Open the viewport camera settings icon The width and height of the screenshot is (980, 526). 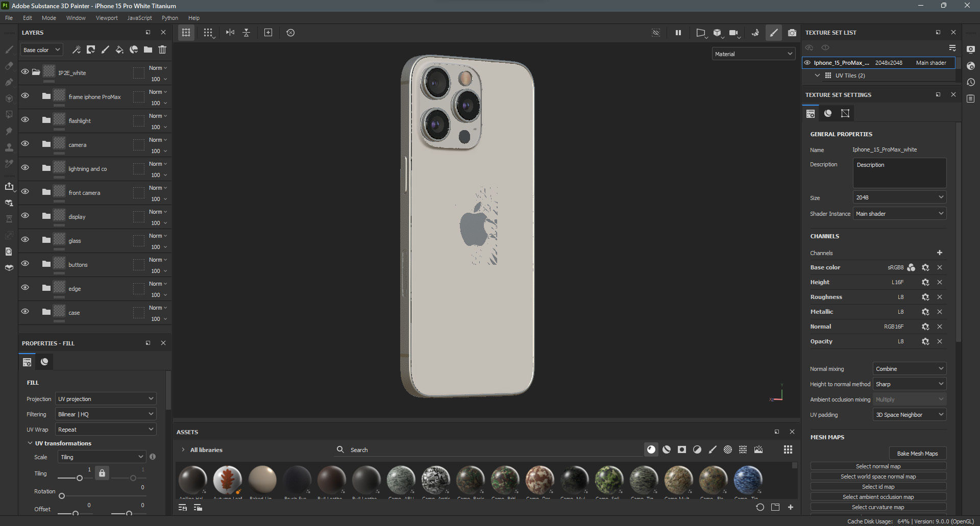(x=734, y=33)
